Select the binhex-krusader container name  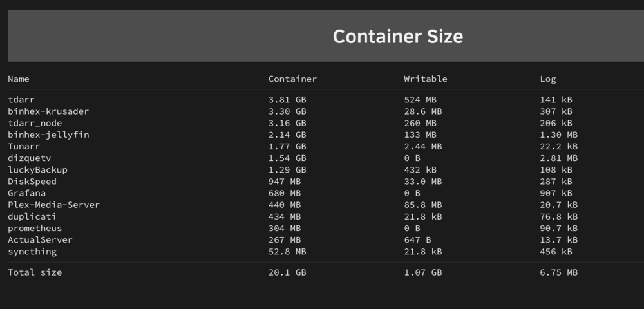point(48,111)
